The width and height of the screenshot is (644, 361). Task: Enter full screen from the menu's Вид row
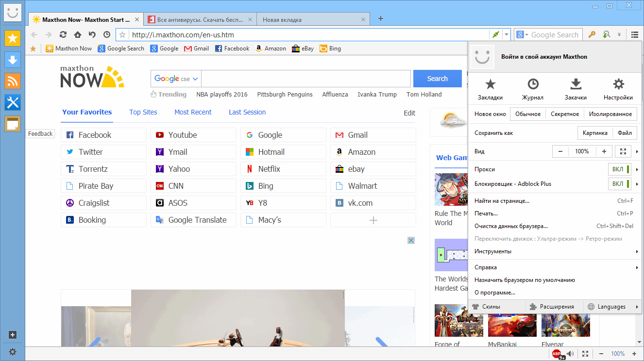click(623, 151)
